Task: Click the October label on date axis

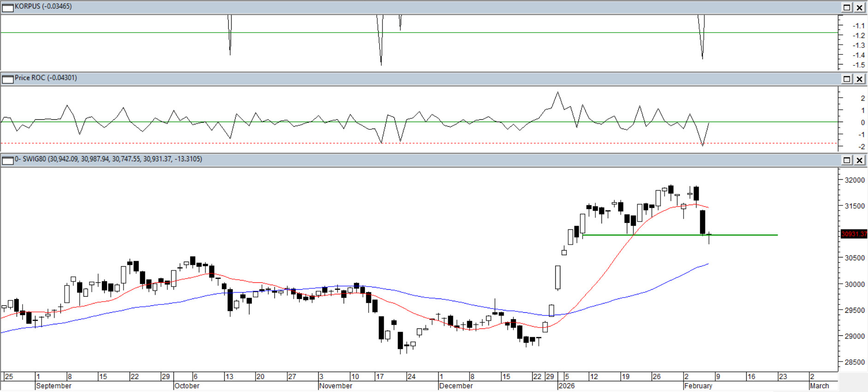Action: point(187,386)
